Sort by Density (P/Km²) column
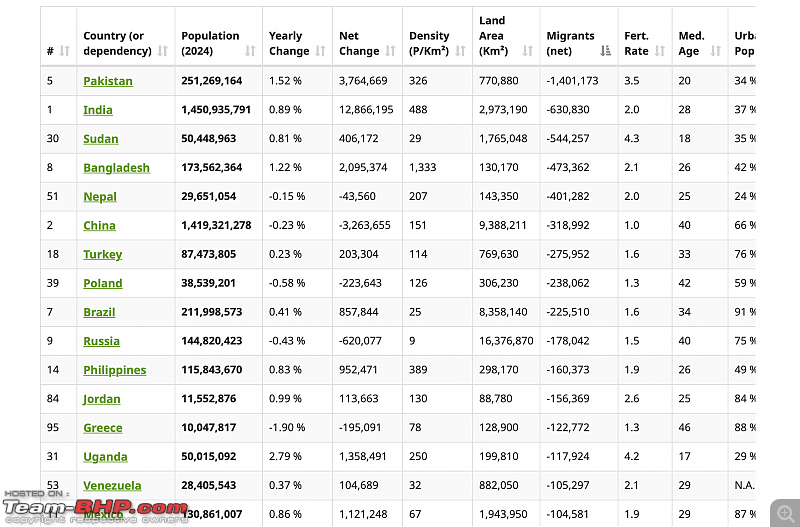 tap(460, 51)
